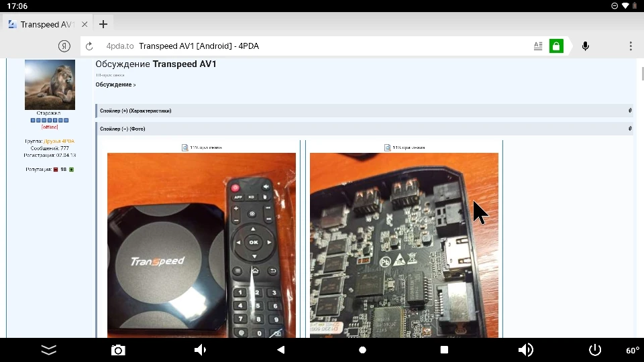Select the Transpeed AV1 tab
This screenshot has height=362, width=644.
[48, 24]
